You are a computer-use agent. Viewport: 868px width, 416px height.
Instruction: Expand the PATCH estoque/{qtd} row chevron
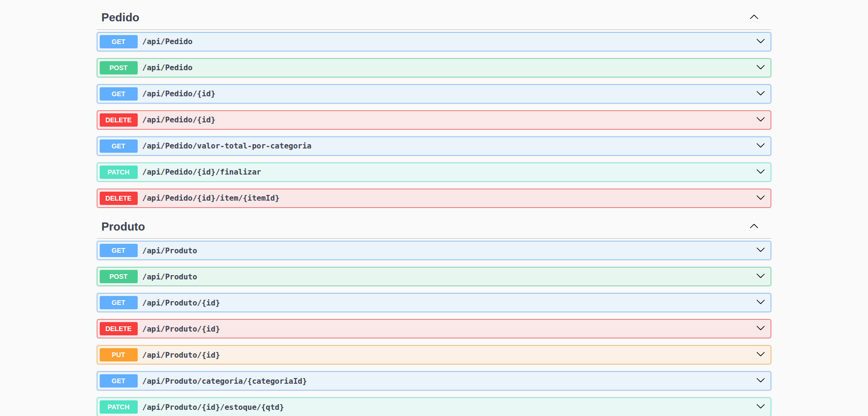tap(760, 407)
